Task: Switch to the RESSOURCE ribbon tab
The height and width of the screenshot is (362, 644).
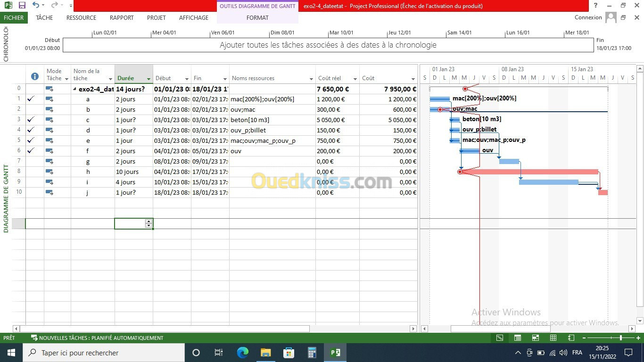Action: click(x=81, y=17)
